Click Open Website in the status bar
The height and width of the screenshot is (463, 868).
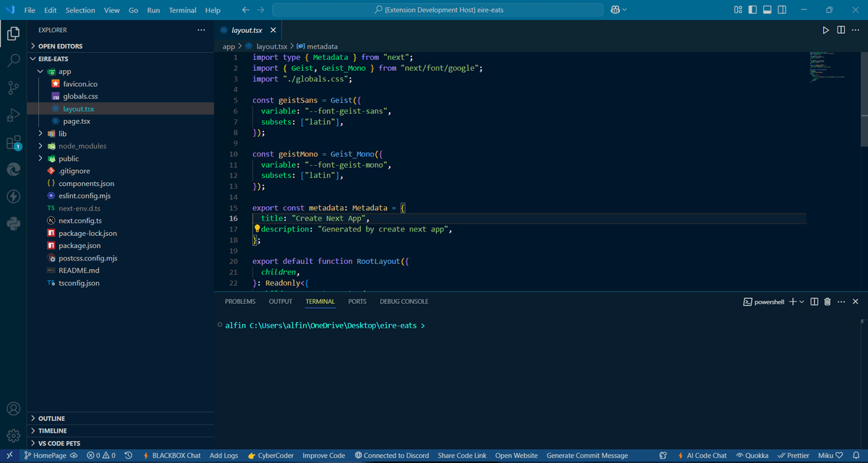pyautogui.click(x=516, y=456)
